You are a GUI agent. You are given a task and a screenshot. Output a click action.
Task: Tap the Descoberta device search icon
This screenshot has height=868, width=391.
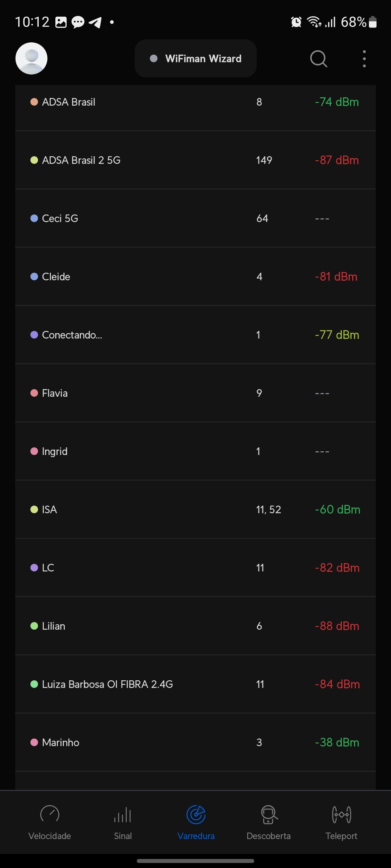pyautogui.click(x=269, y=814)
